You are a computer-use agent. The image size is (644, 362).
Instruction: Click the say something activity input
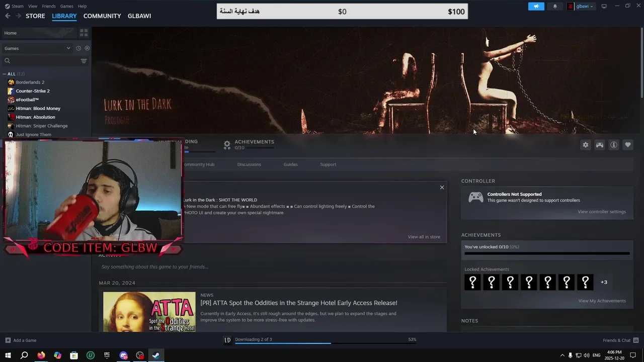coord(272,266)
